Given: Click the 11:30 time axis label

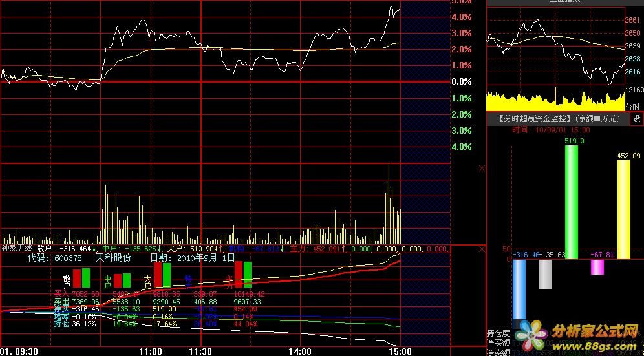Looking at the screenshot, I should (x=201, y=351).
